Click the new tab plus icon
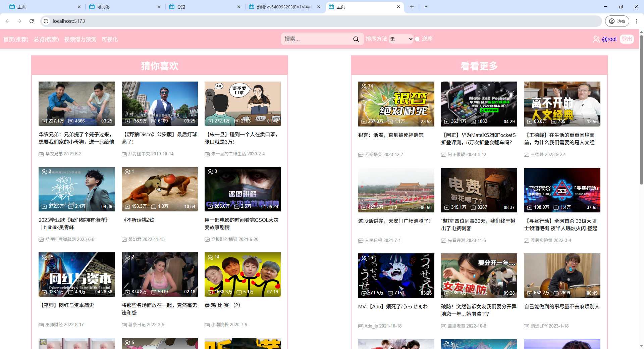The height and width of the screenshot is (349, 644). [x=412, y=7]
